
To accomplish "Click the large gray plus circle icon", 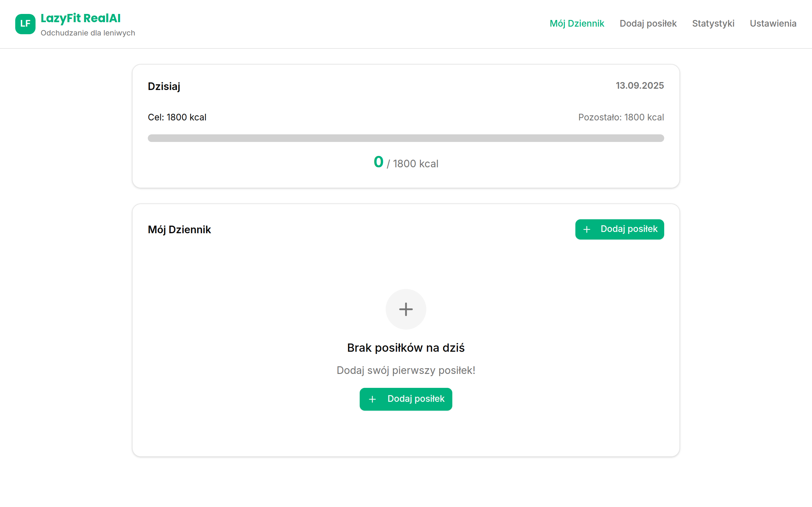I will click(x=406, y=309).
